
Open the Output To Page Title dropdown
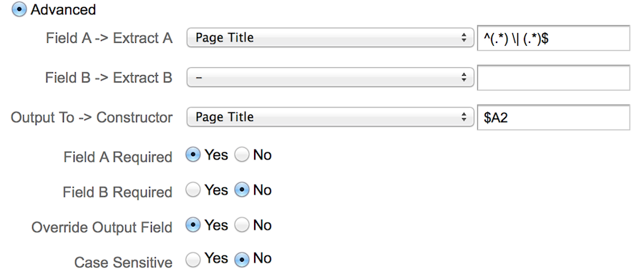click(330, 117)
